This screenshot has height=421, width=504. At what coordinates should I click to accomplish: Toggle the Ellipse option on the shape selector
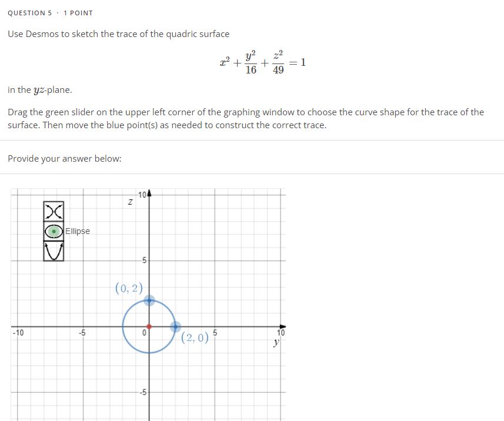(54, 231)
